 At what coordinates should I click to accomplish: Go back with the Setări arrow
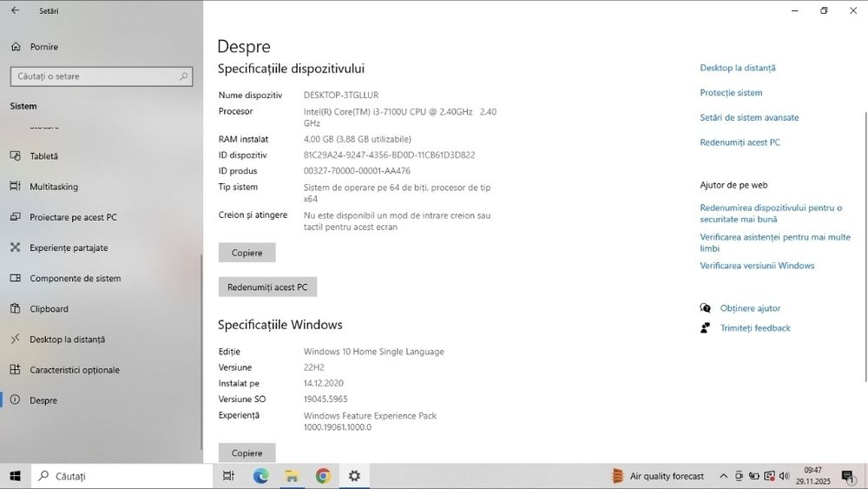click(x=15, y=10)
